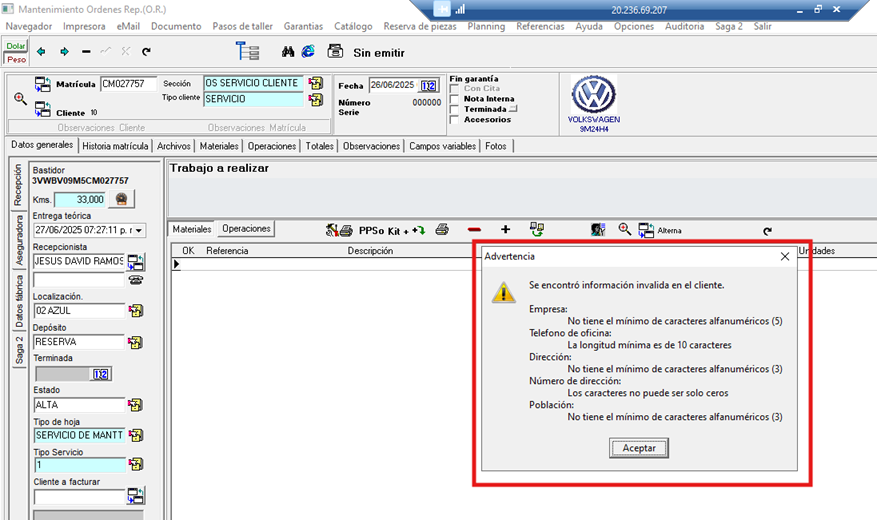Select the Peso currency button
Viewport: 877px width, 520px height.
coord(16,59)
